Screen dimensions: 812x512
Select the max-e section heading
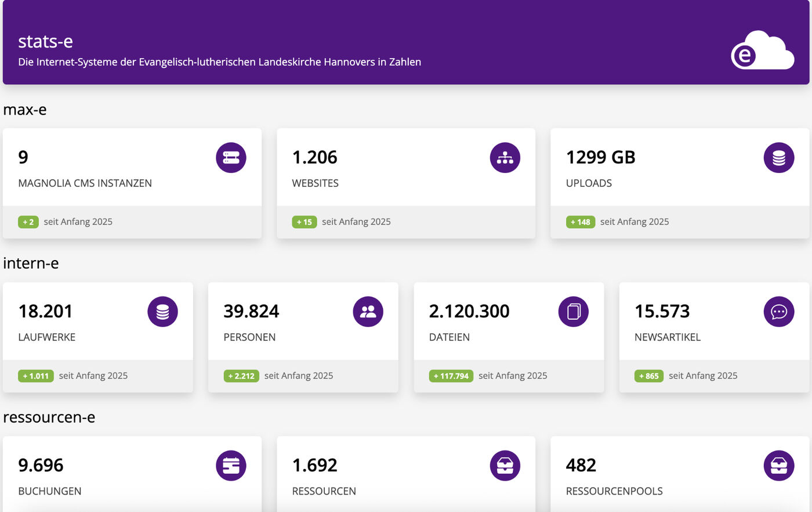click(25, 110)
